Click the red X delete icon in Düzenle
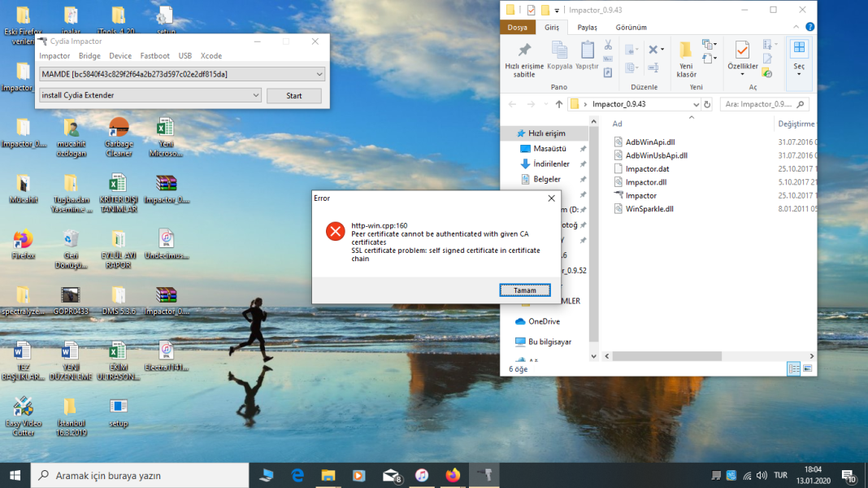Viewport: 868px width, 488px height. [653, 50]
